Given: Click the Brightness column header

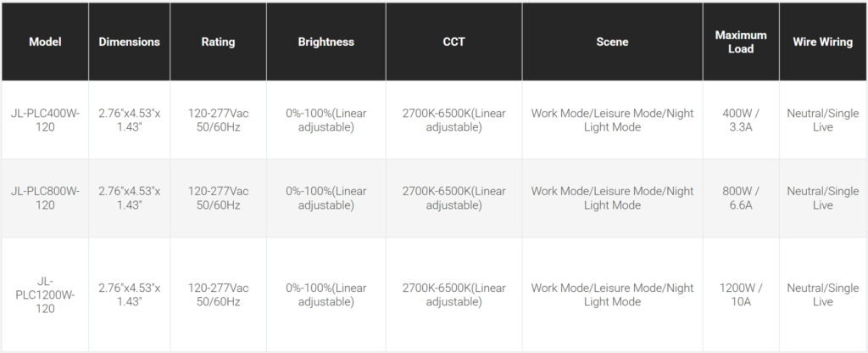Looking at the screenshot, I should 326,42.
